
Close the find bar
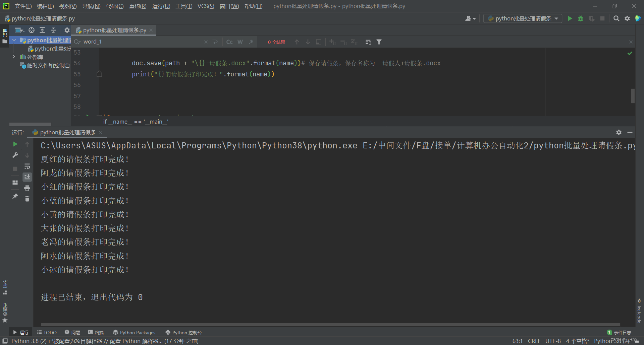point(631,42)
